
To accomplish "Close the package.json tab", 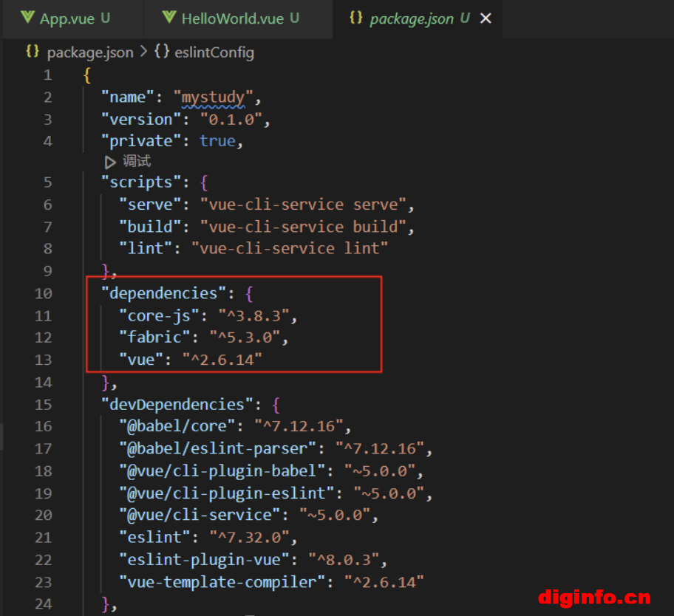I will point(486,18).
